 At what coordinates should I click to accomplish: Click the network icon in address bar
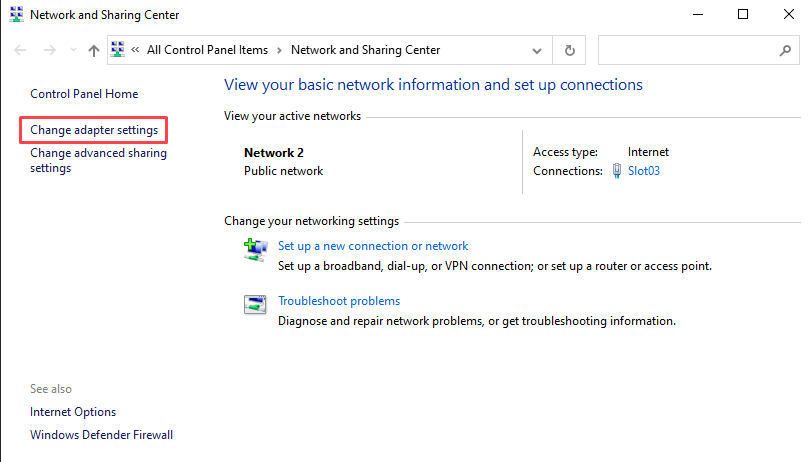[x=118, y=50]
